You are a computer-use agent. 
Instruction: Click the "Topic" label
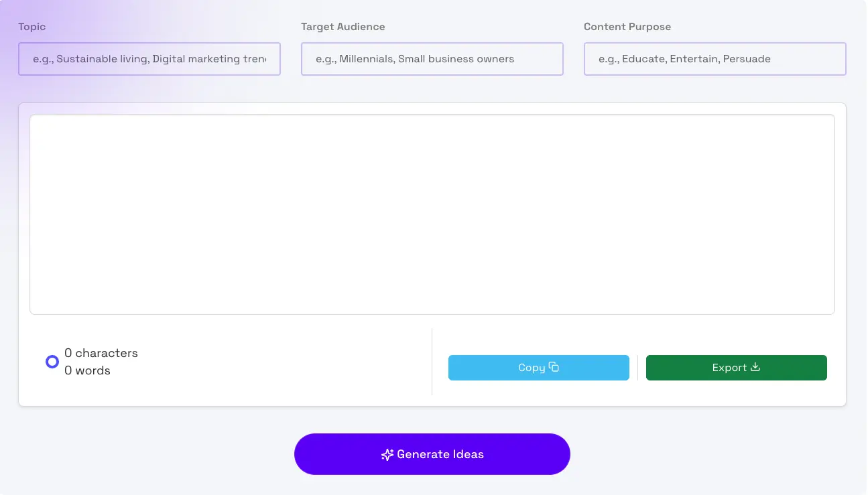(x=32, y=27)
